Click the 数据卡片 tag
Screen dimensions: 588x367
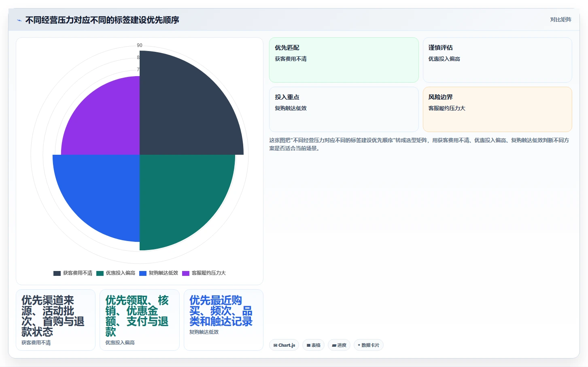coord(368,345)
